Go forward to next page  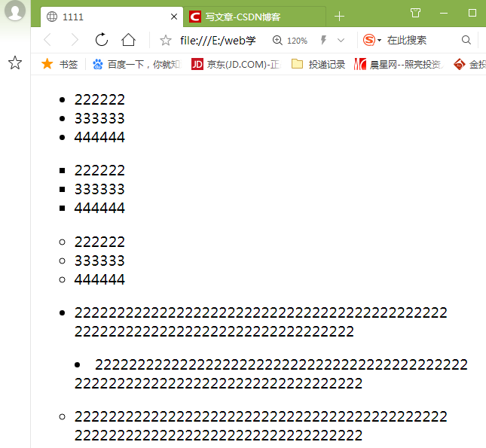tap(75, 40)
